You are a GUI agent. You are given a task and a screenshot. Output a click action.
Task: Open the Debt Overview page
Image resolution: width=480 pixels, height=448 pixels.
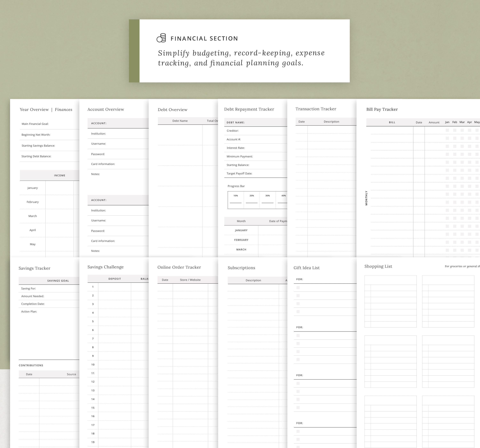click(x=173, y=110)
